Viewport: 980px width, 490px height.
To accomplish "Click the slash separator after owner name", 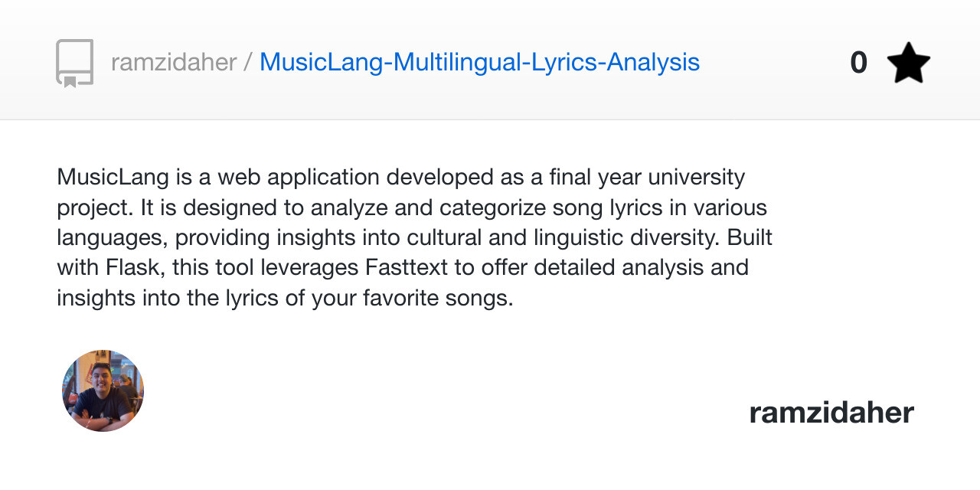I will pos(248,62).
